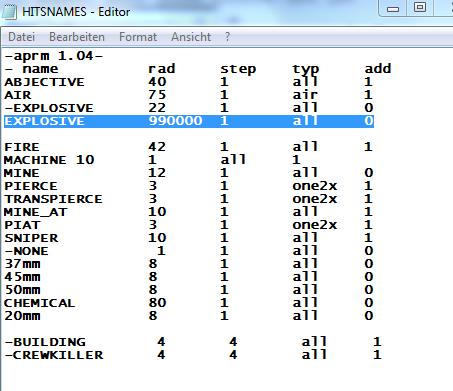The height and width of the screenshot is (391, 453).
Task: Click the word SNIPER
Action: click(x=31, y=238)
